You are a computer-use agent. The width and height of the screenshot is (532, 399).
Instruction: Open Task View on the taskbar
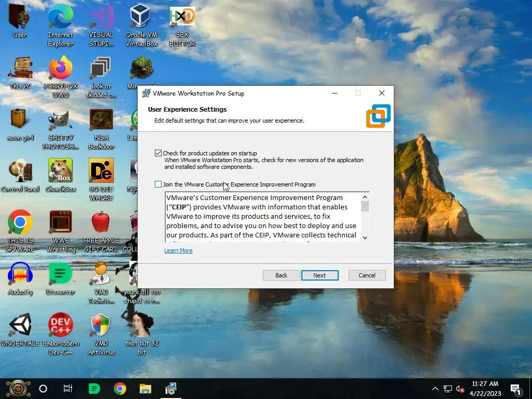pos(68,389)
